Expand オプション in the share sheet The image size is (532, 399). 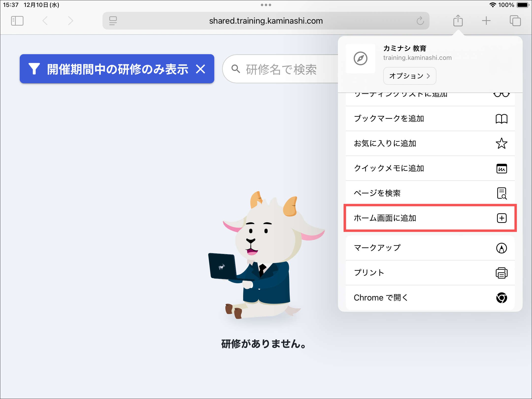pyautogui.click(x=410, y=76)
